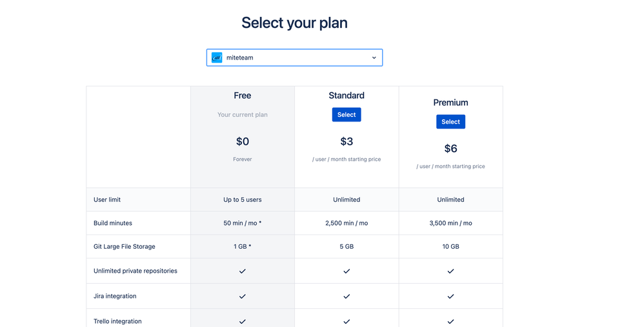Viewport: 644px width, 327px height.
Task: Click the Standard plan heading
Action: pos(347,96)
